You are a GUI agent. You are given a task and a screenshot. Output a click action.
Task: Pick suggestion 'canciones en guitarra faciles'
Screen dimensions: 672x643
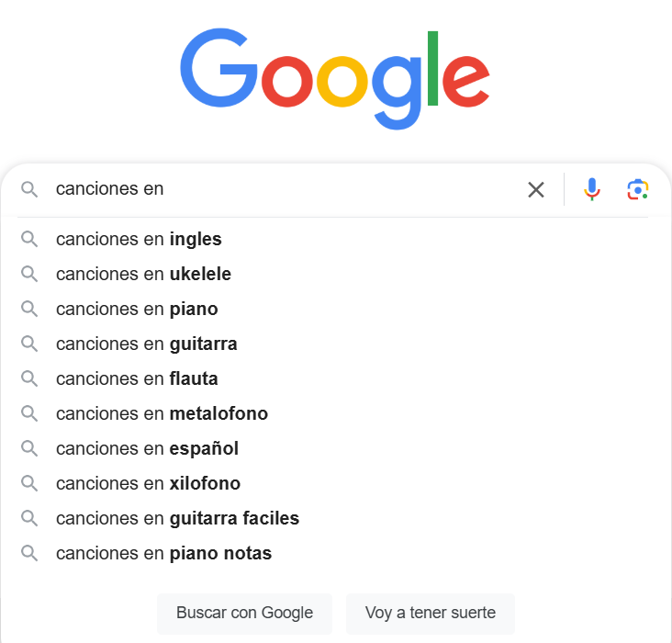click(177, 518)
